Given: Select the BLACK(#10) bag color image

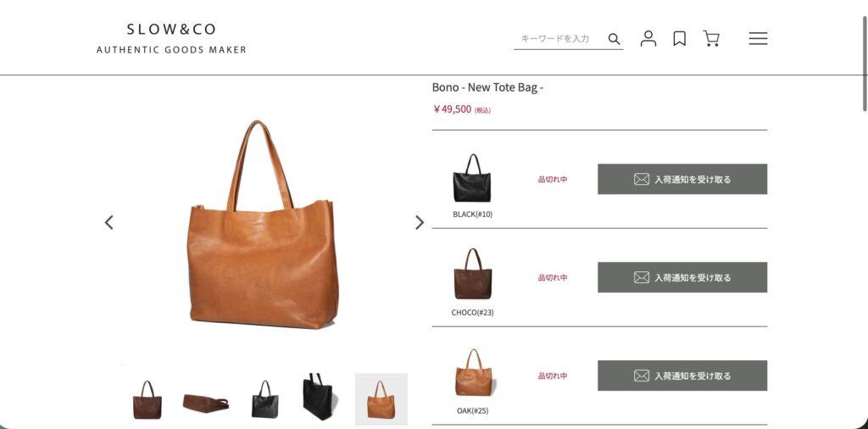Looking at the screenshot, I should (472, 178).
